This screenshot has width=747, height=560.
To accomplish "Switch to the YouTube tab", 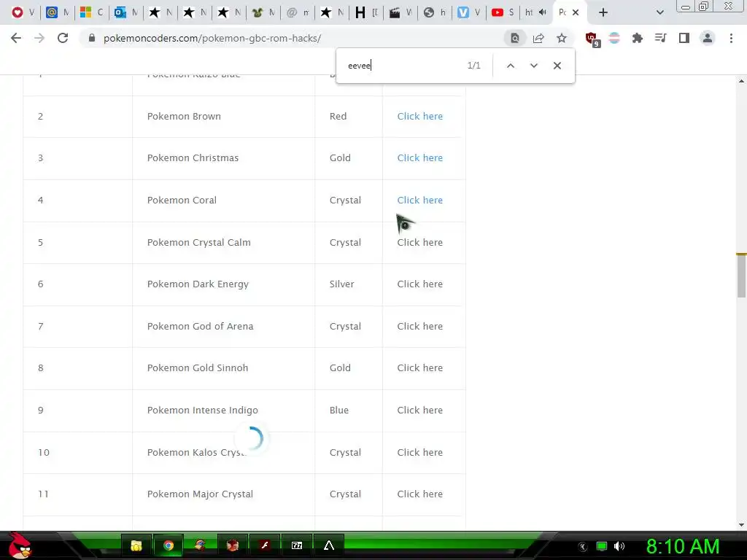I will [x=503, y=12].
